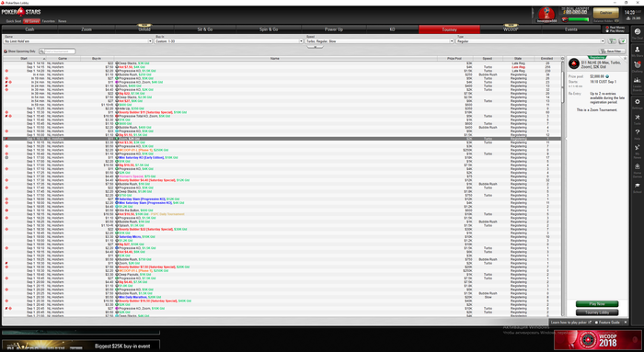
Task: Click the tournament chip icon in info panel
Action: [x=574, y=63]
